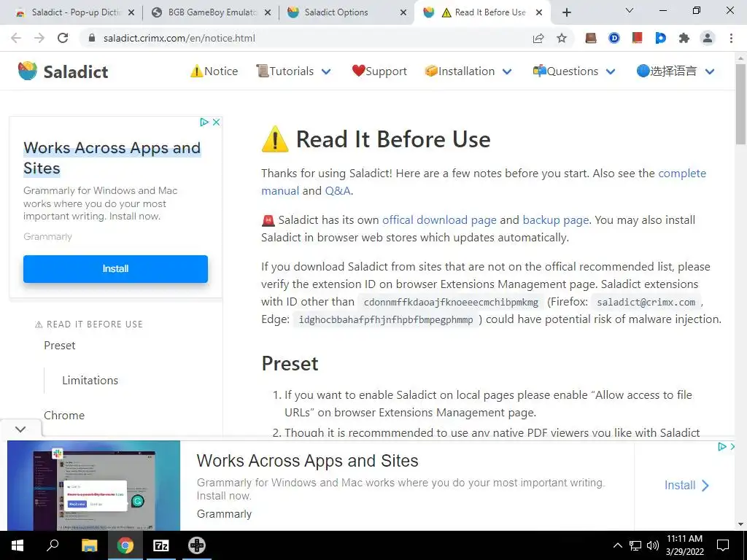Click Install link in bottom banner ad

pyautogui.click(x=686, y=485)
